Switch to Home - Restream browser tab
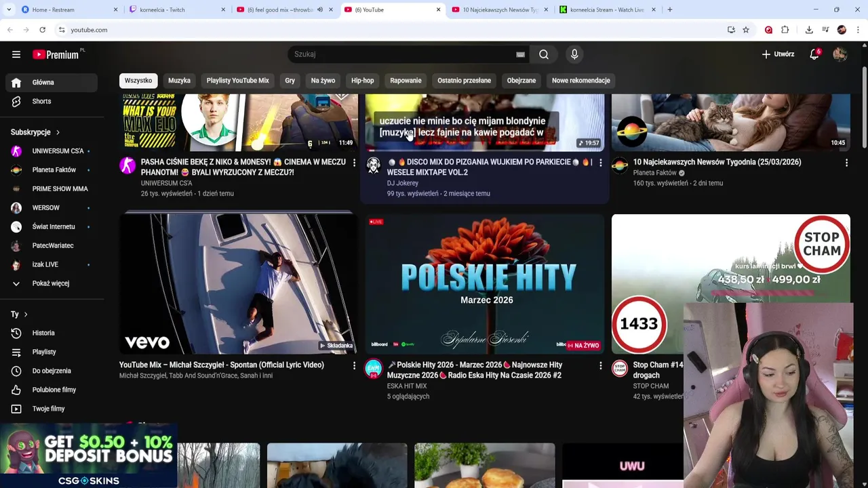868x488 pixels. (x=68, y=9)
